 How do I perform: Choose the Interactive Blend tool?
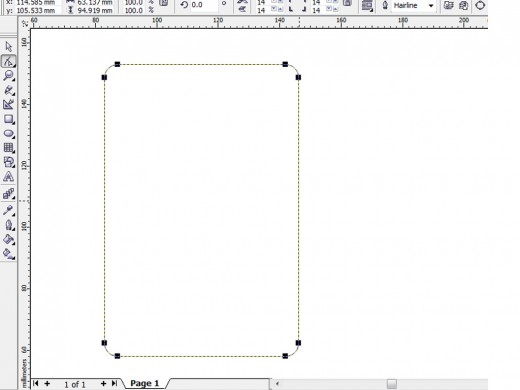point(9,194)
